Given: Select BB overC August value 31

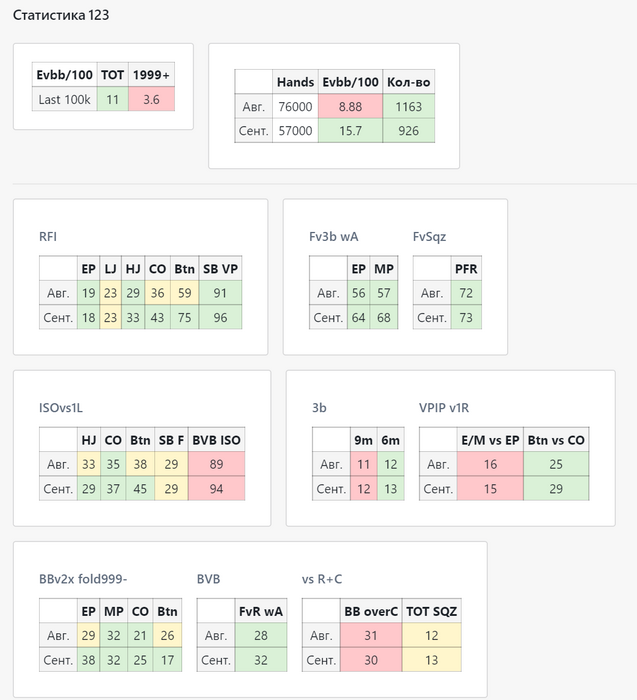Looking at the screenshot, I should tap(371, 635).
